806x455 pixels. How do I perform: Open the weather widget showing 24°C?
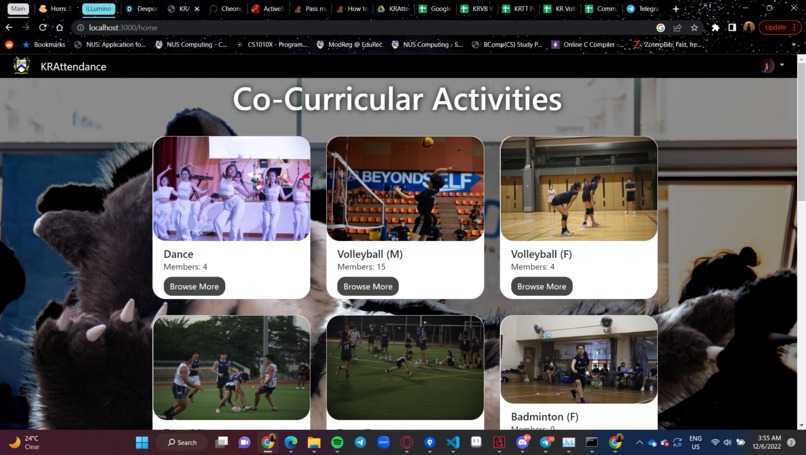[x=24, y=442]
